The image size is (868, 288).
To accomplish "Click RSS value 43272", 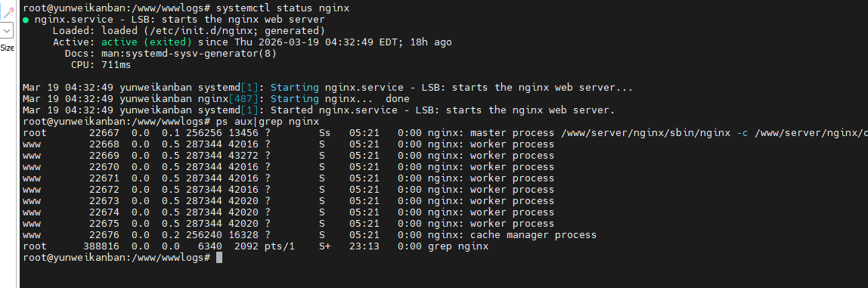I will pos(243,156).
